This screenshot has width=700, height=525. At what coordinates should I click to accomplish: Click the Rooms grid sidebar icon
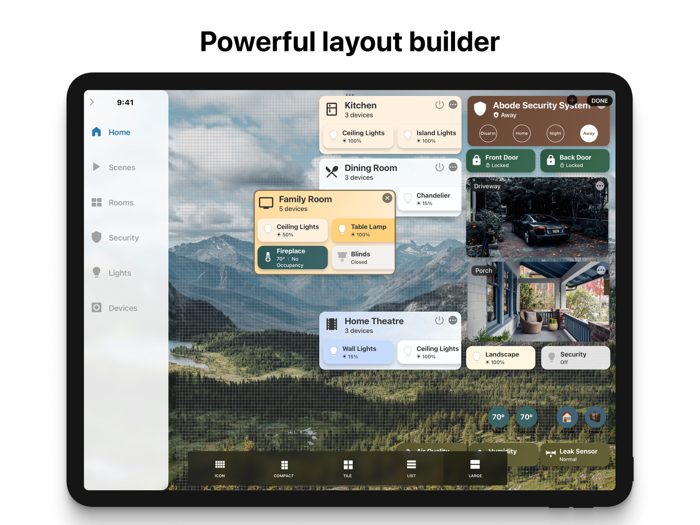coord(96,202)
